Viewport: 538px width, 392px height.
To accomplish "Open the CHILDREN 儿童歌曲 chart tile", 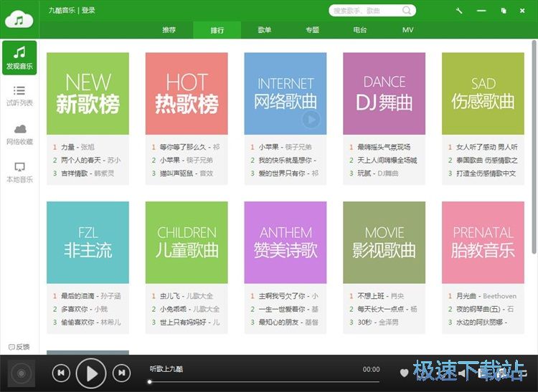I will pyautogui.click(x=187, y=243).
